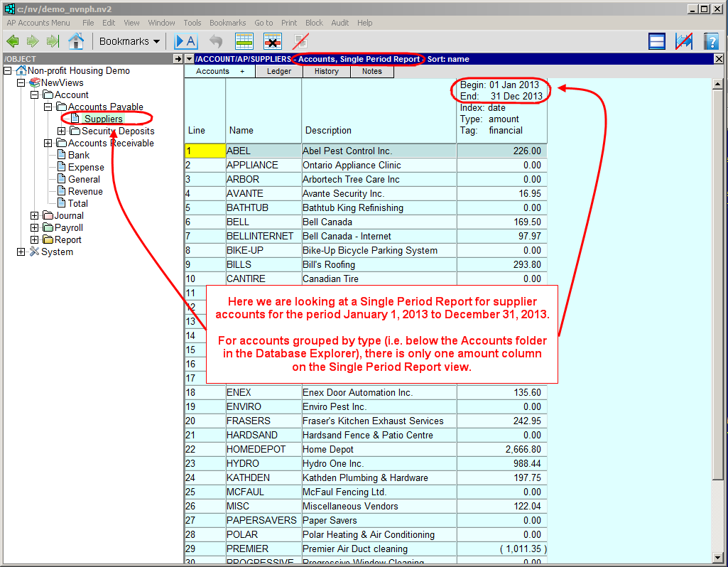Expand the Journal folder in tree
The height and width of the screenshot is (567, 728).
point(35,216)
